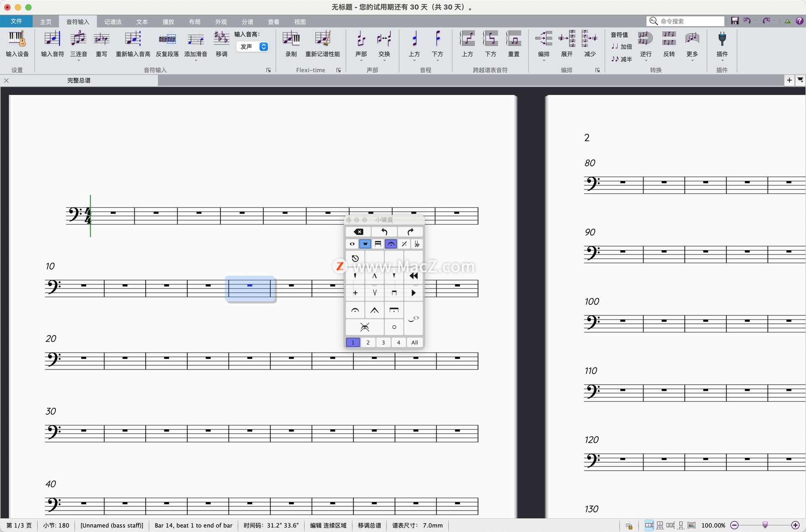
Task: Click the Repeat (反复段落) icon
Action: tap(167, 44)
